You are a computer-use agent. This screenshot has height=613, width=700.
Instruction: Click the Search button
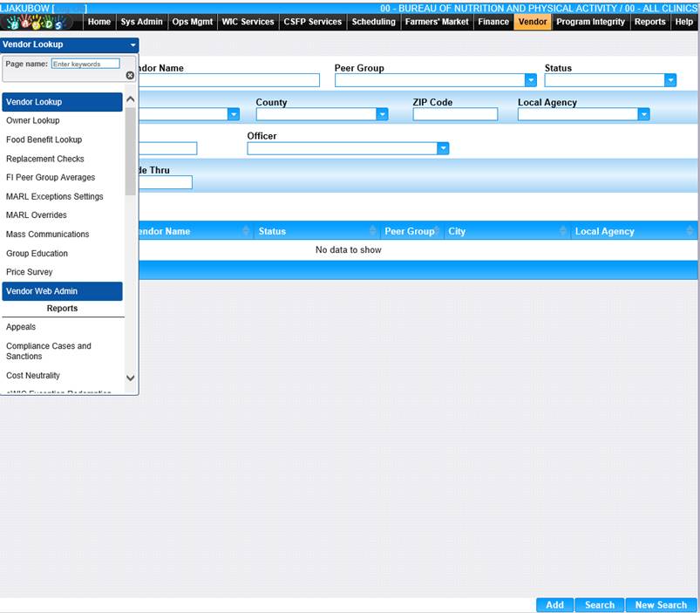click(x=600, y=605)
